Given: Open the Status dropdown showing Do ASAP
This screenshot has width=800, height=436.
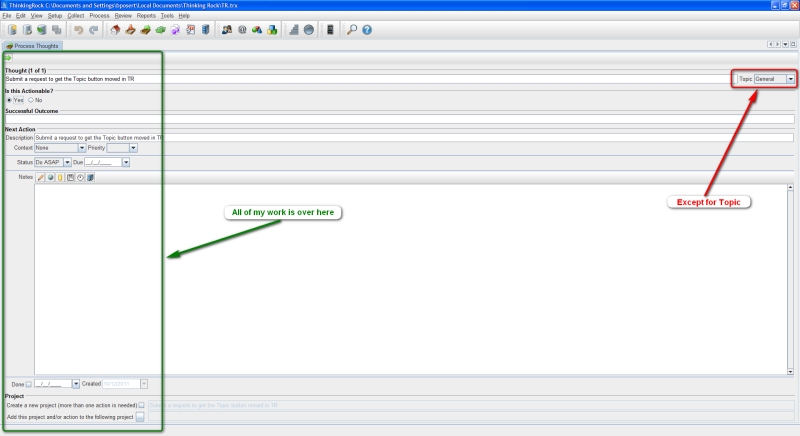Looking at the screenshot, I should [67, 161].
